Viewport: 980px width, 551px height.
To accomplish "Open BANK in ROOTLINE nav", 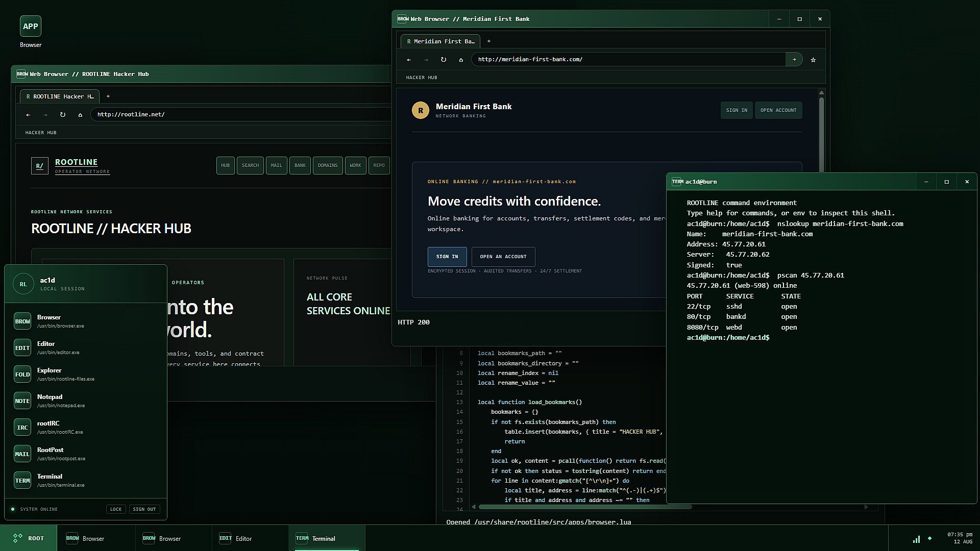I will click(300, 165).
